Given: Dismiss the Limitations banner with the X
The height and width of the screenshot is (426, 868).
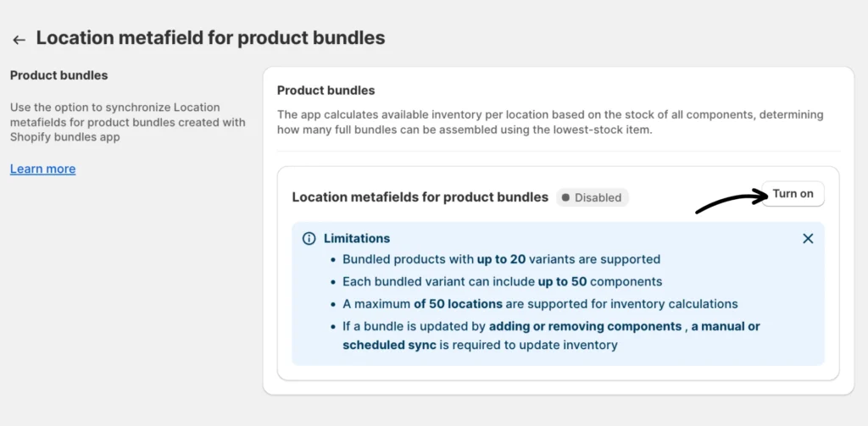Looking at the screenshot, I should [808, 239].
